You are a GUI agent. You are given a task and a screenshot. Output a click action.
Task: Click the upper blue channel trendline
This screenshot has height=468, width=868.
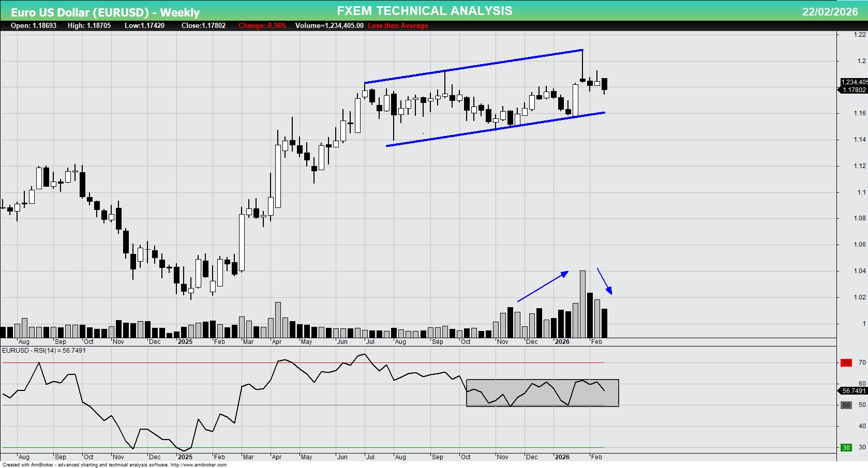point(473,66)
